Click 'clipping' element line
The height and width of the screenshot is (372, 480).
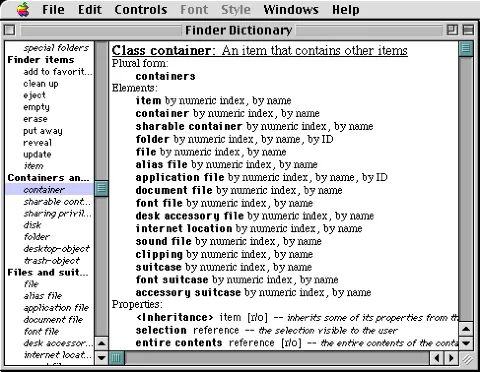[224, 254]
